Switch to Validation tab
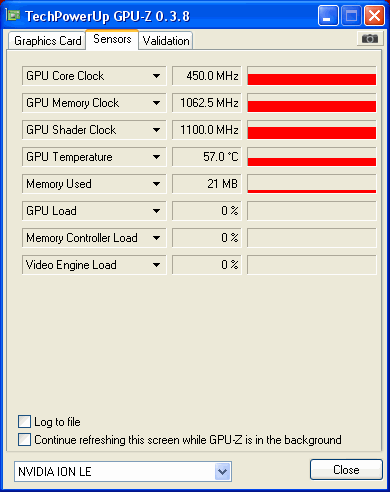Viewport: 390px width, 492px height. [166, 41]
